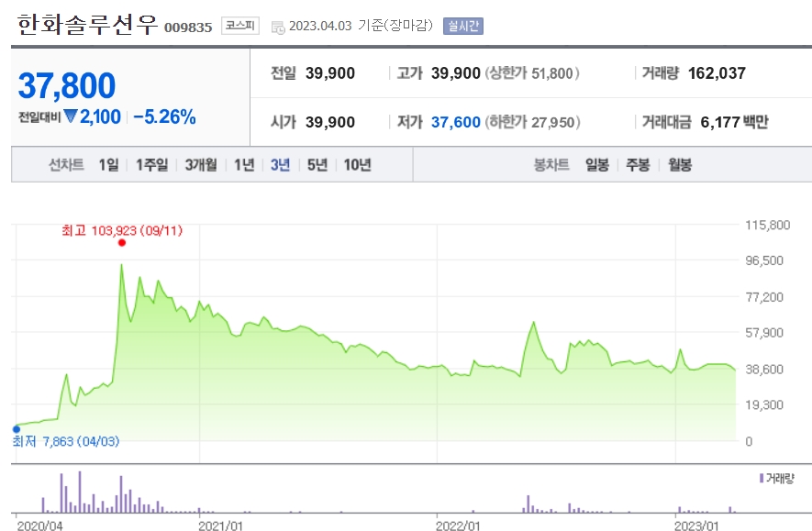Click the 코스피 market label
The width and height of the screenshot is (812, 531).
(x=240, y=26)
